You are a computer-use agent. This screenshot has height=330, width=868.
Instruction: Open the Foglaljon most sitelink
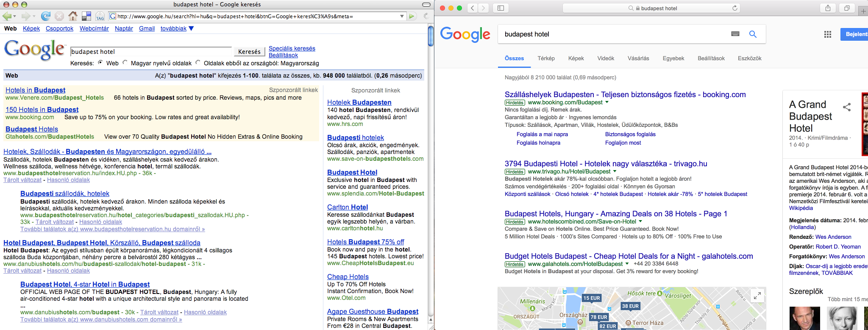point(623,143)
